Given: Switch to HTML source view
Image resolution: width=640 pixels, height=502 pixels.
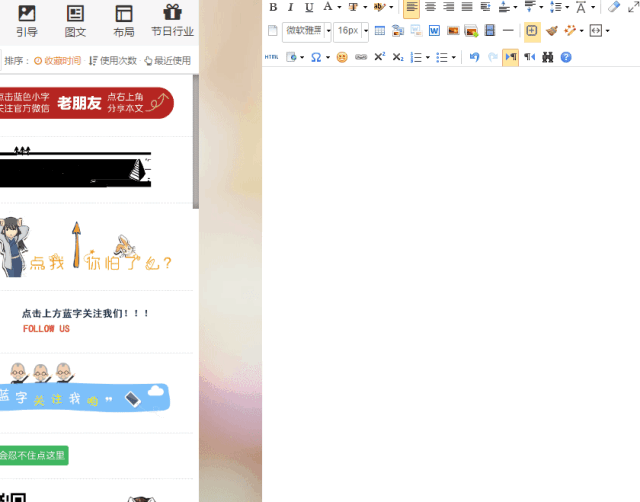Looking at the screenshot, I should pos(271,57).
